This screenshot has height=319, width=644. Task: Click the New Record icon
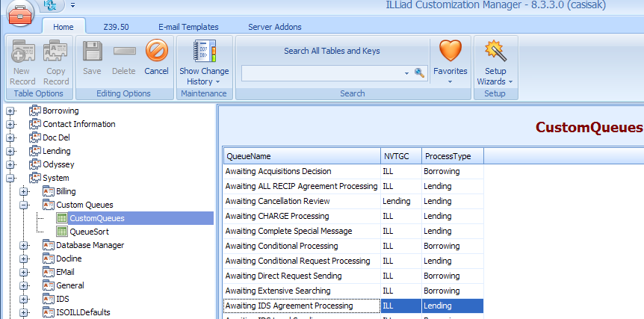coord(22,51)
